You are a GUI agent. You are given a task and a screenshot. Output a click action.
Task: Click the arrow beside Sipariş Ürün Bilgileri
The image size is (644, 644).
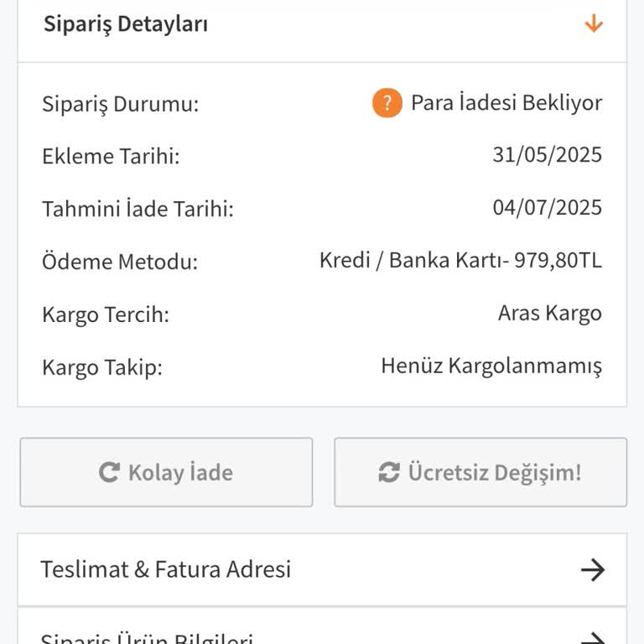(x=593, y=639)
